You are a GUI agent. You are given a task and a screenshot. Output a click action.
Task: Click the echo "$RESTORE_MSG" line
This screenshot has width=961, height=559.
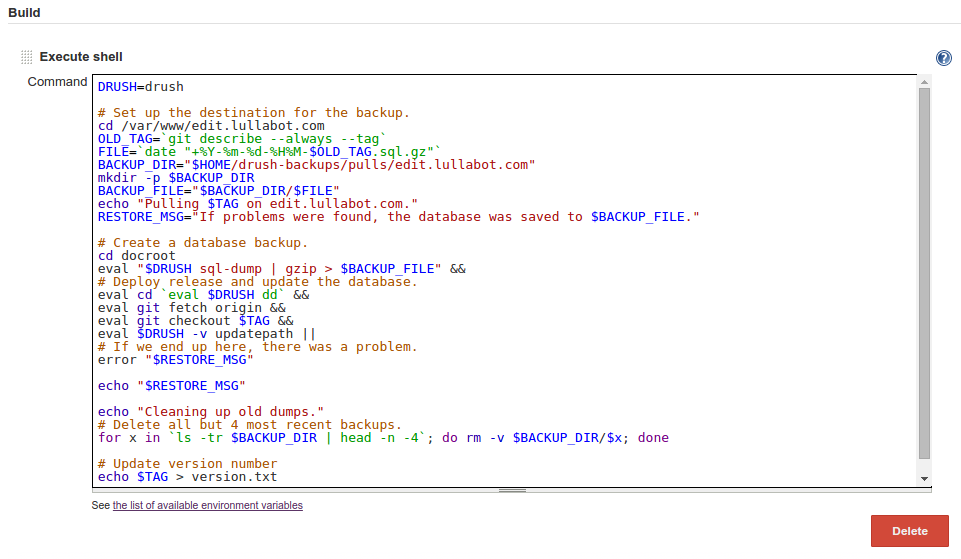coord(172,386)
